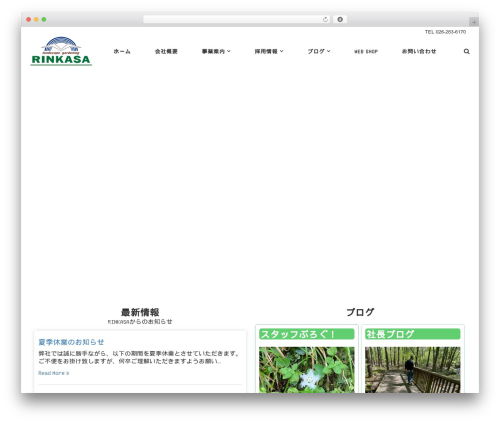Open the 会社概要 page
The height and width of the screenshot is (423, 500).
click(166, 51)
